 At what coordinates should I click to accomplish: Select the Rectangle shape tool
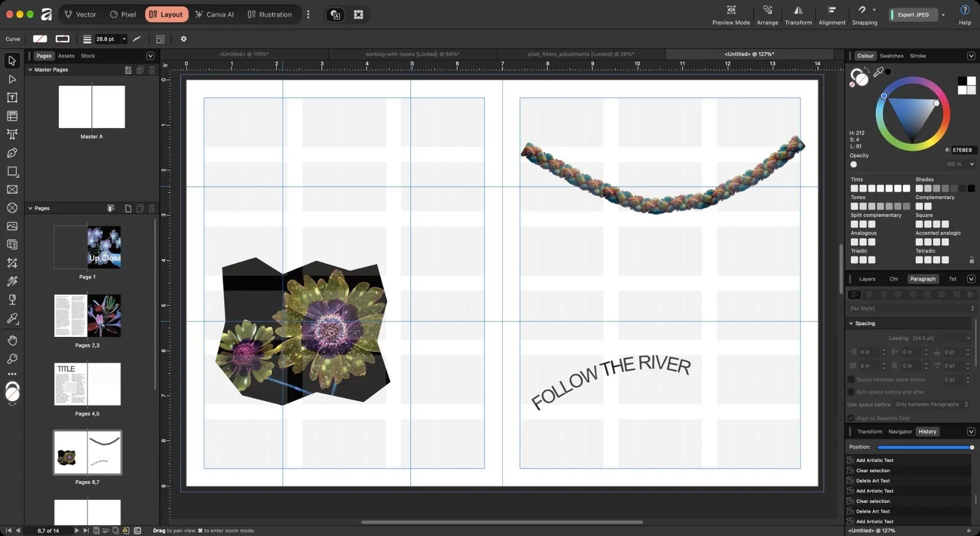[12, 172]
